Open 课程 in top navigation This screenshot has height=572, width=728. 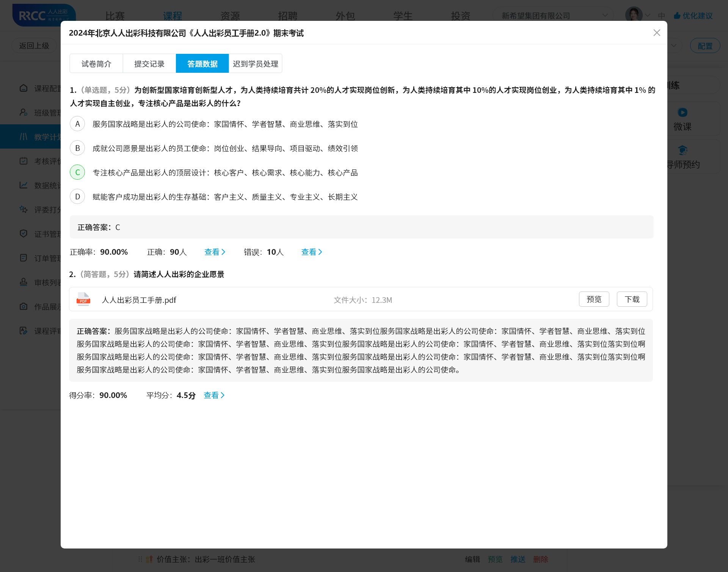173,16
